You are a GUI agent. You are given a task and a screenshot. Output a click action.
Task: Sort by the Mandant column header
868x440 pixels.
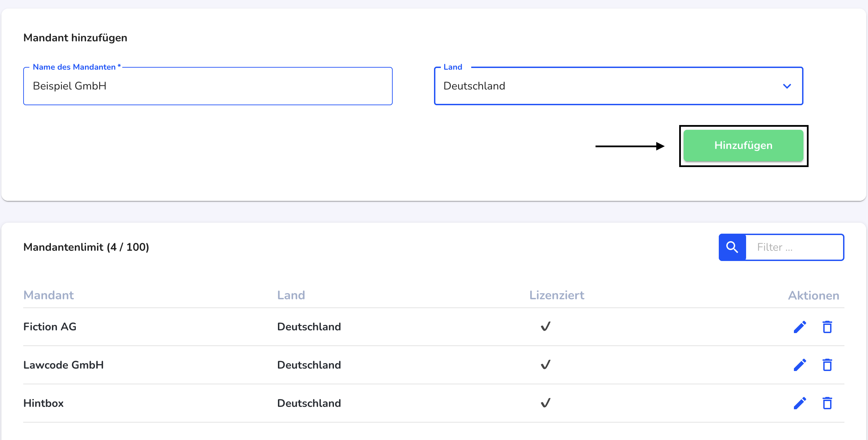pos(48,295)
